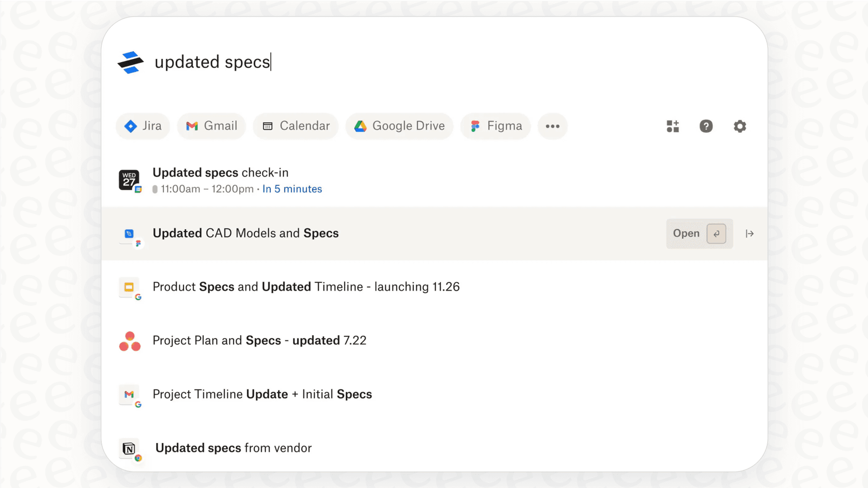Toggle the Figma source filter
868x488 pixels.
(495, 126)
